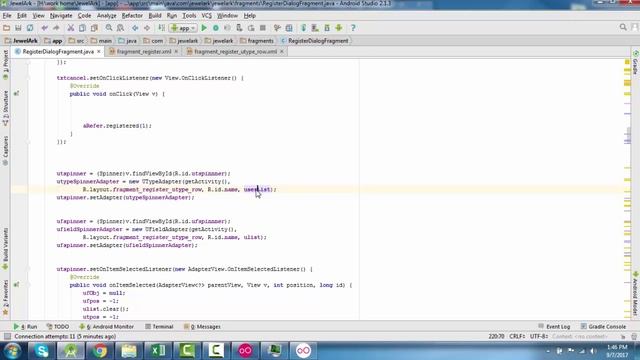Open the Edit menu
Image resolution: width=640 pixels, height=360 pixels.
[22, 16]
